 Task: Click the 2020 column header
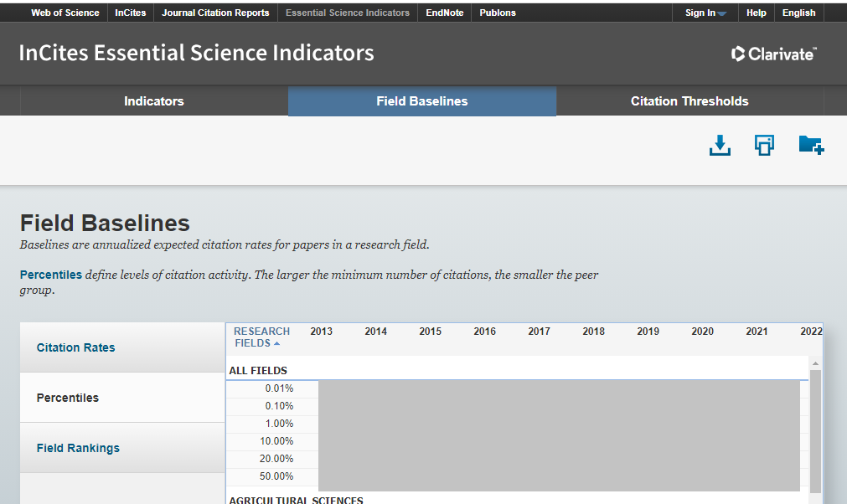[x=703, y=332]
